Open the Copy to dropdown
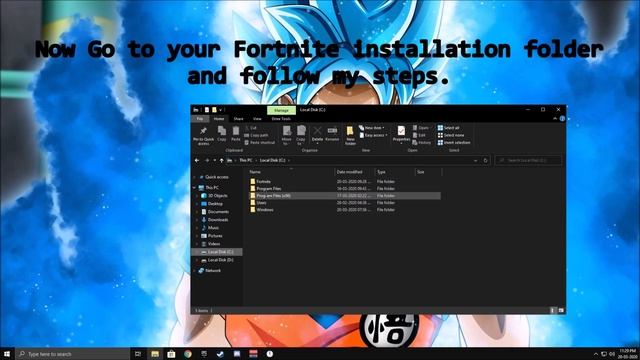The height and width of the screenshot is (360, 640). click(x=301, y=136)
